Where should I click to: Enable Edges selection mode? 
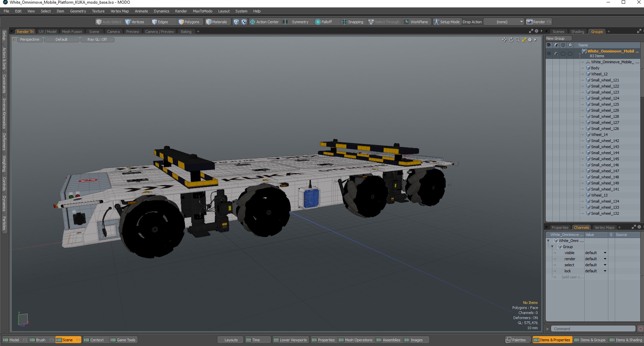pyautogui.click(x=160, y=22)
